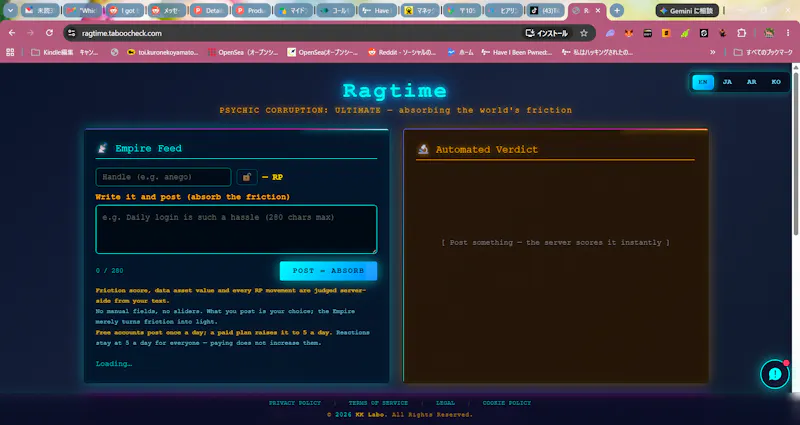Open the green dinosaur extension icon
The image size is (800, 425).
pyautogui.click(x=685, y=33)
